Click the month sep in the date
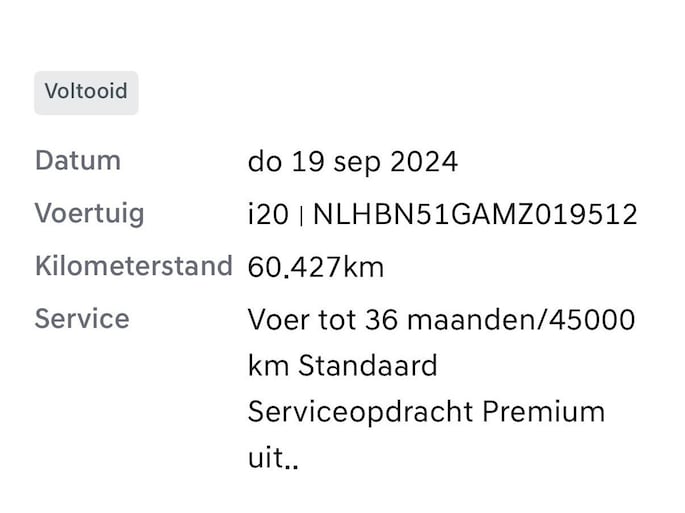 351,162
